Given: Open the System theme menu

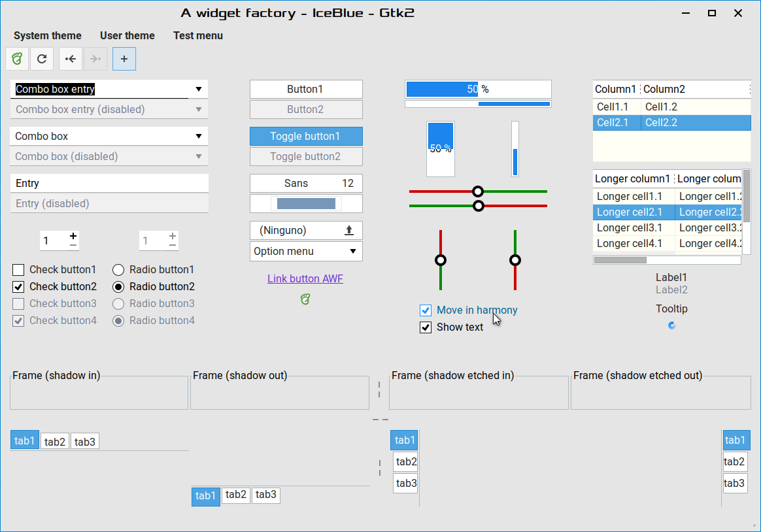Looking at the screenshot, I should (48, 35).
